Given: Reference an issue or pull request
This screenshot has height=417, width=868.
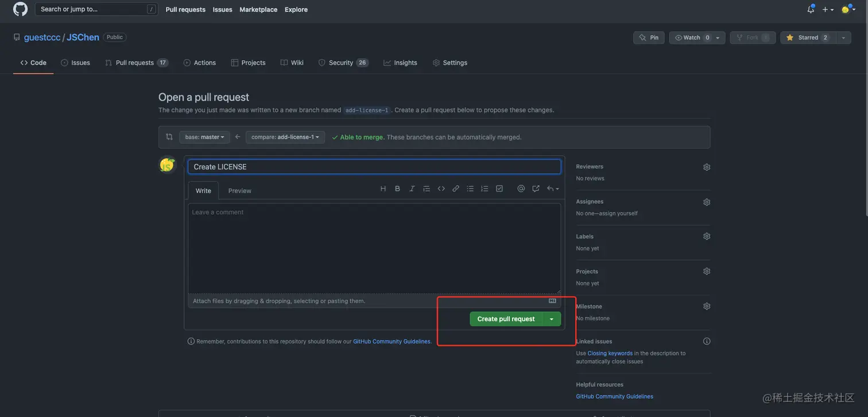Looking at the screenshot, I should [536, 188].
